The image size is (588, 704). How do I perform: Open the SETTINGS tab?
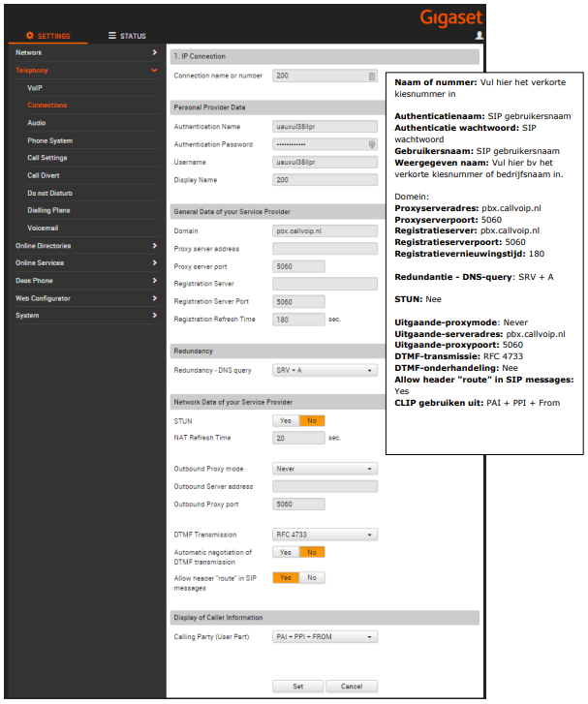(x=48, y=36)
